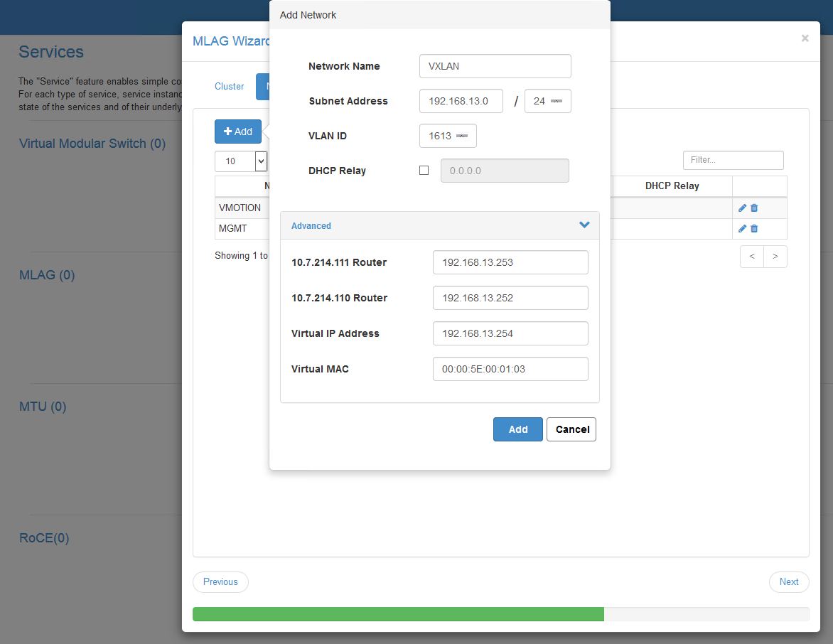Click the Network Name field containing VXLAN
This screenshot has height=644, width=833.
coord(495,66)
